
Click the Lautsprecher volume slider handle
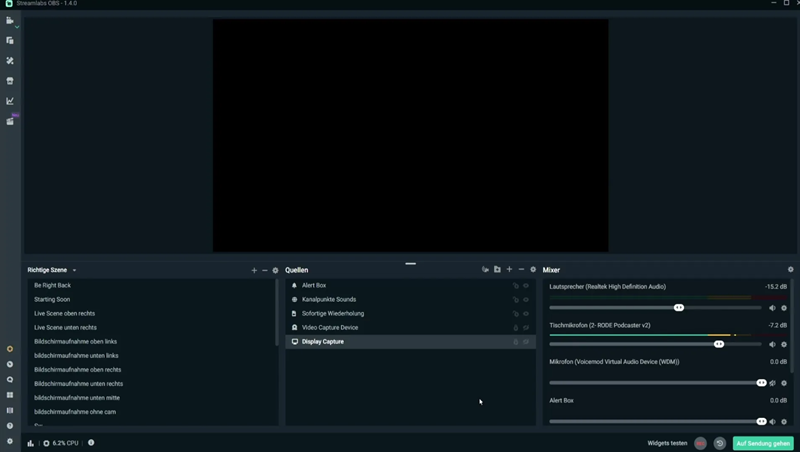point(679,308)
